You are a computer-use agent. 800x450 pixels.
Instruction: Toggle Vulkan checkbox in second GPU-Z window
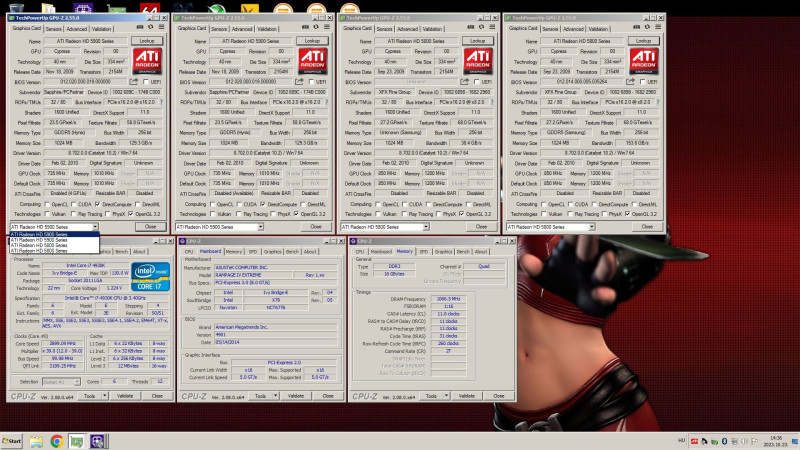pos(212,214)
